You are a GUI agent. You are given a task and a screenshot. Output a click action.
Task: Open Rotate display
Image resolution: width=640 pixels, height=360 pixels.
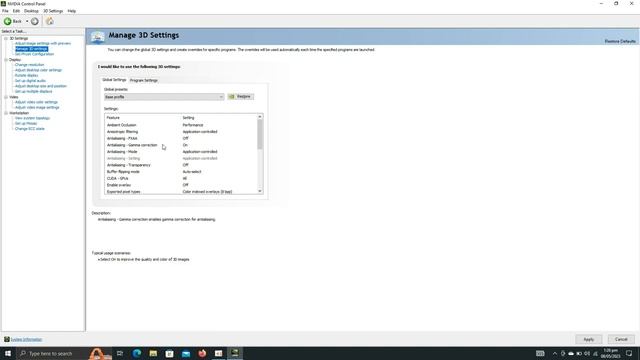point(27,76)
